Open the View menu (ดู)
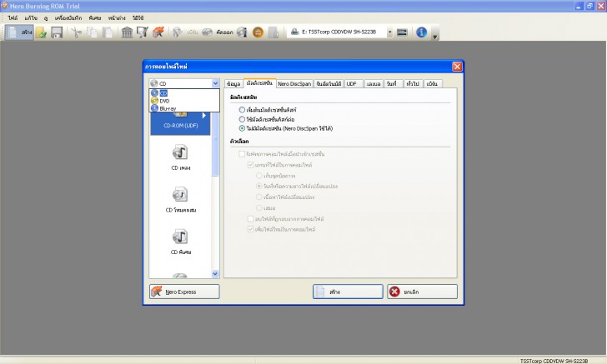Image resolution: width=607 pixels, height=364 pixels. (46, 17)
